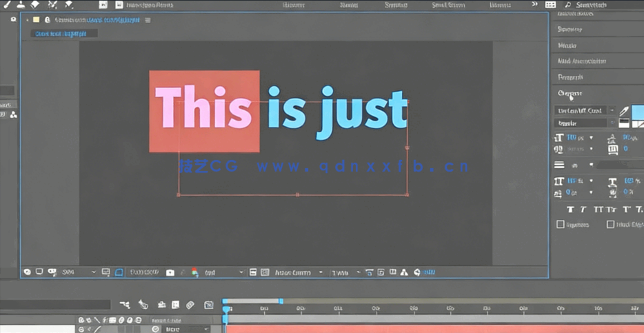Image resolution: width=644 pixels, height=333 pixels.
Task: Toggle the composition panel lock icon
Action: tap(47, 20)
